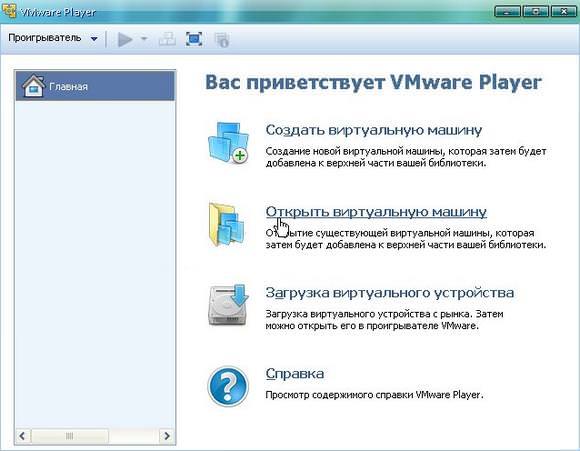580x451 pixels.
Task: Click the hard drive download appliance icon
Action: point(228,305)
